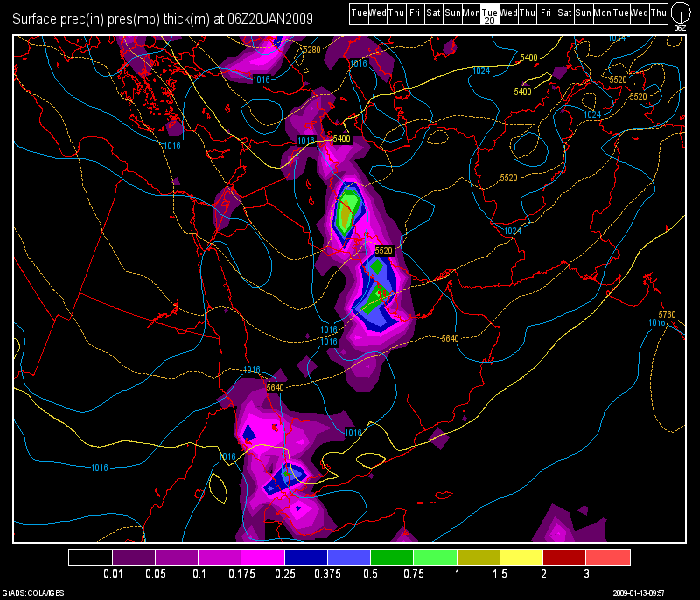The image size is (700, 600).
Task: Select the dark green 0.5 legend swatch
Action: (392, 557)
